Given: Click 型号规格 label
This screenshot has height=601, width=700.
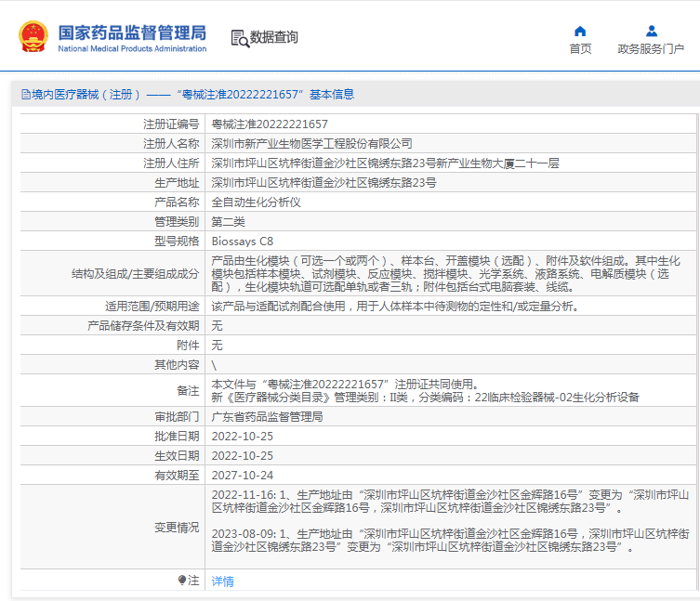Looking at the screenshot, I should (177, 242).
